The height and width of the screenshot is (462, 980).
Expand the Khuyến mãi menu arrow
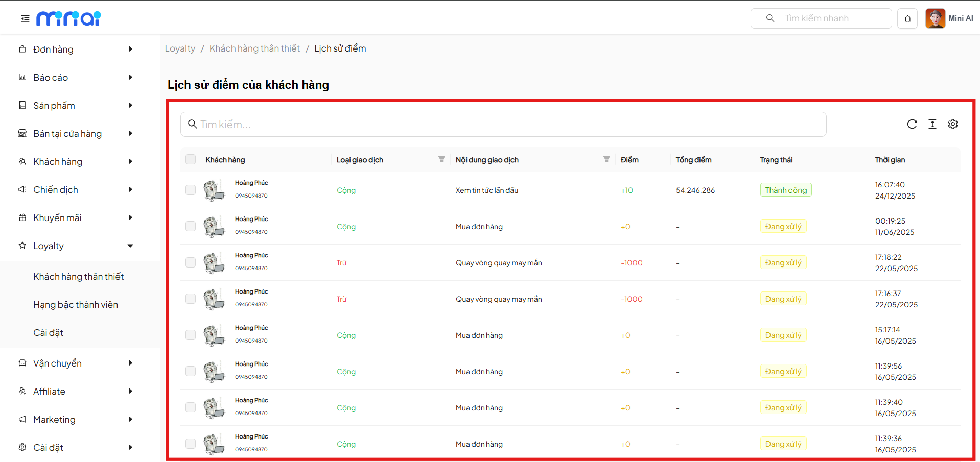pyautogui.click(x=130, y=217)
